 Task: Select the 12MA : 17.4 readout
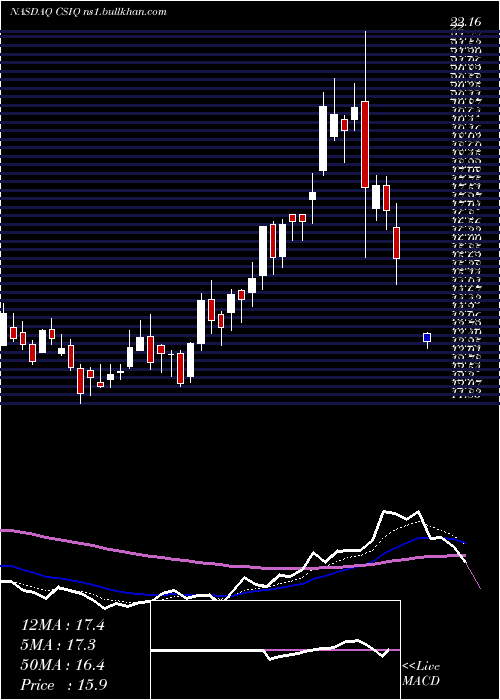[63, 625]
